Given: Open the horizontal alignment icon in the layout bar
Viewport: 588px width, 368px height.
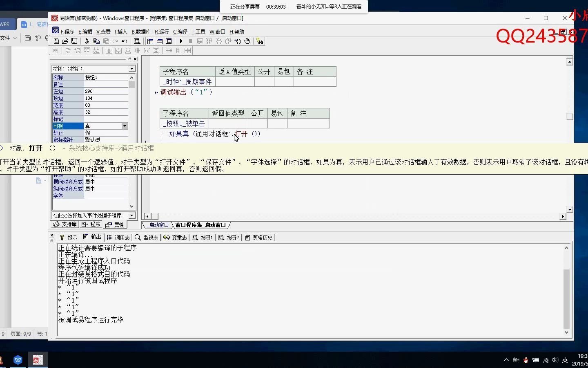Looking at the screenshot, I should [x=109, y=50].
